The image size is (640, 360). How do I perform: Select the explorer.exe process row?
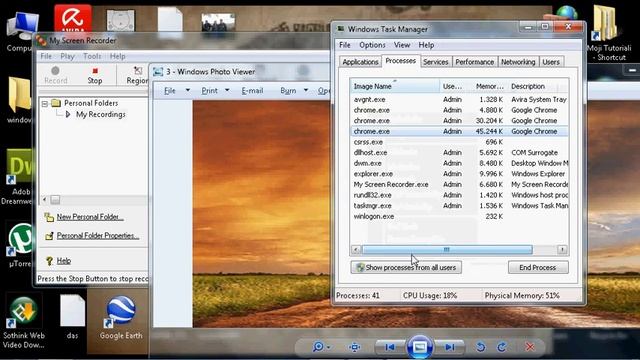(x=459, y=174)
